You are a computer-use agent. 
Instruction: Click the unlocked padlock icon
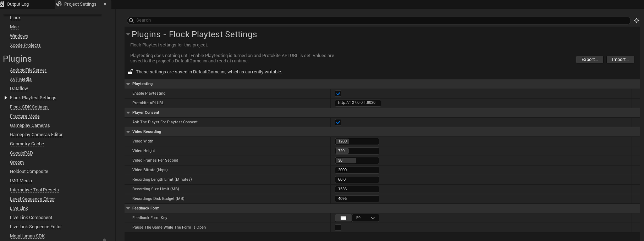pos(131,72)
